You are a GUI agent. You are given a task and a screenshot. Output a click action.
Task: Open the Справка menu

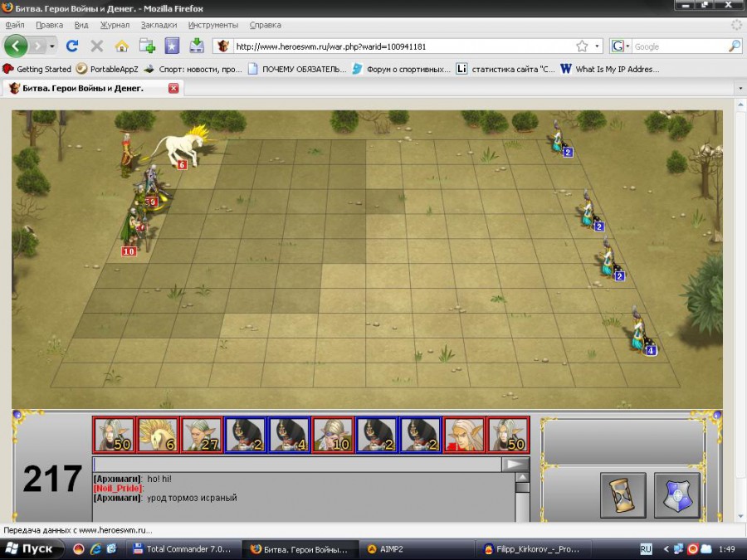click(266, 25)
